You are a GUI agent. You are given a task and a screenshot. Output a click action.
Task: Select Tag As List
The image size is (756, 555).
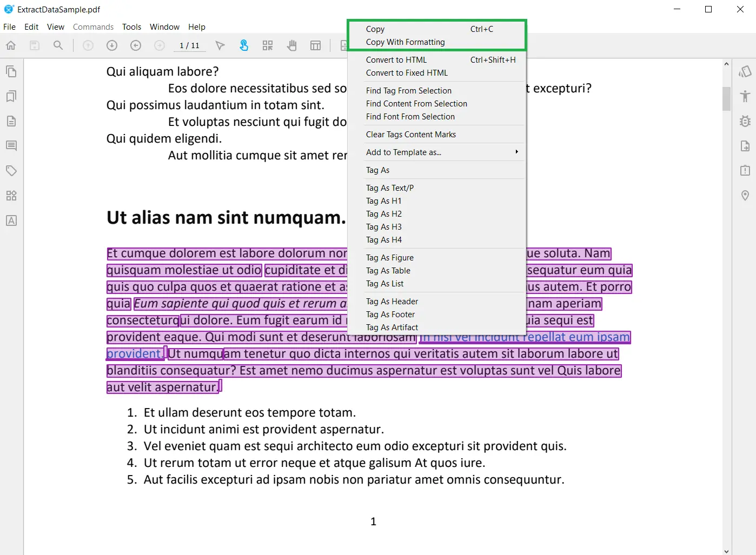pos(436,284)
